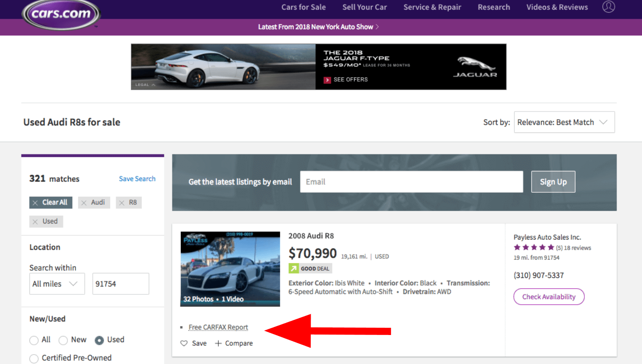642x364 pixels.
Task: Click the Sign Up button
Action: click(553, 182)
